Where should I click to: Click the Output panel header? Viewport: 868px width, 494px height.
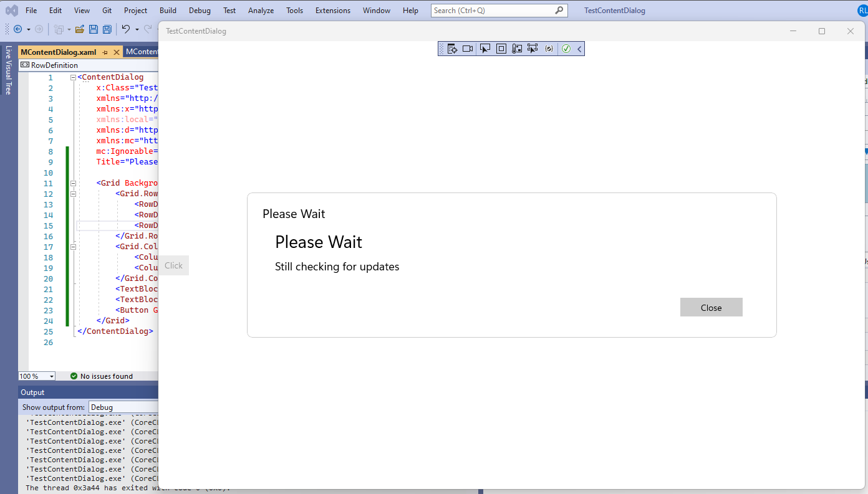click(x=89, y=392)
